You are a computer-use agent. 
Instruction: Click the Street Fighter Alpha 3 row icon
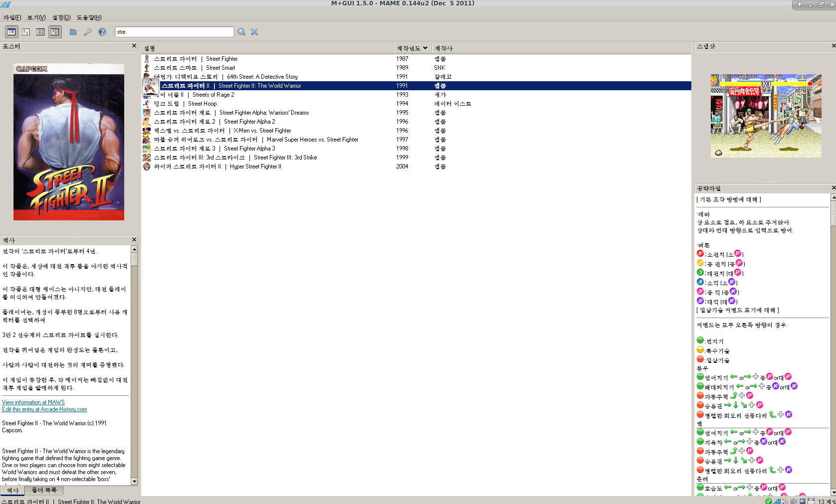(x=147, y=149)
